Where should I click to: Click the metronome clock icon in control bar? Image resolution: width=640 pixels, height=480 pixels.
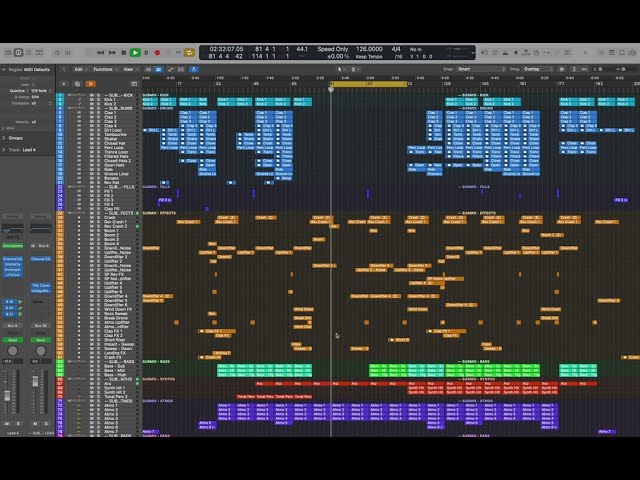pos(536,53)
